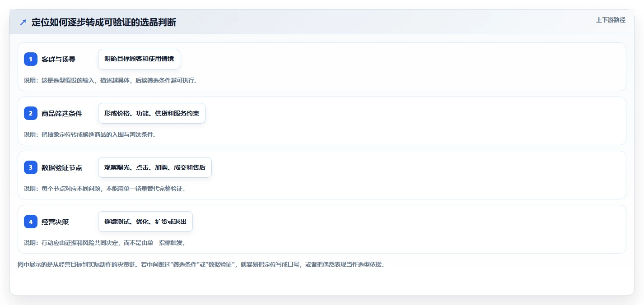Click the 明确目标顾客和使用情境 chip
The image size is (644, 305).
point(139,59)
